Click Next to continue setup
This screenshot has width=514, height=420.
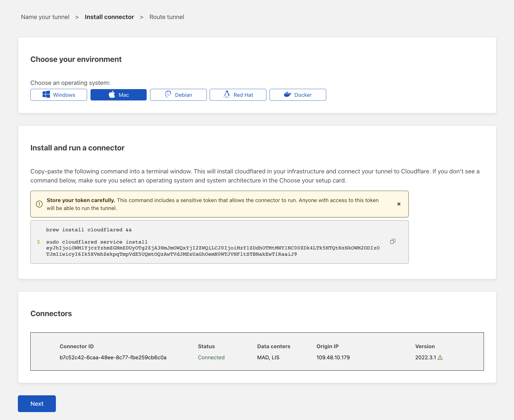[37, 403]
